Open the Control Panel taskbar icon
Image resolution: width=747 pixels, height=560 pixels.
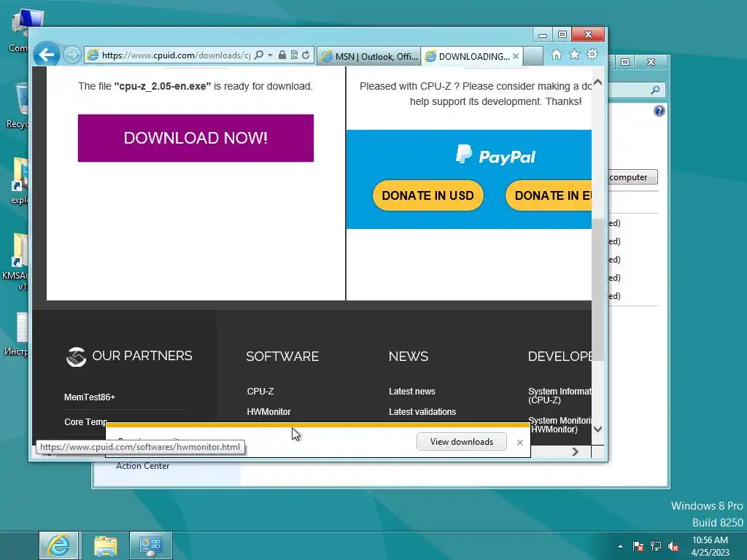(x=150, y=545)
